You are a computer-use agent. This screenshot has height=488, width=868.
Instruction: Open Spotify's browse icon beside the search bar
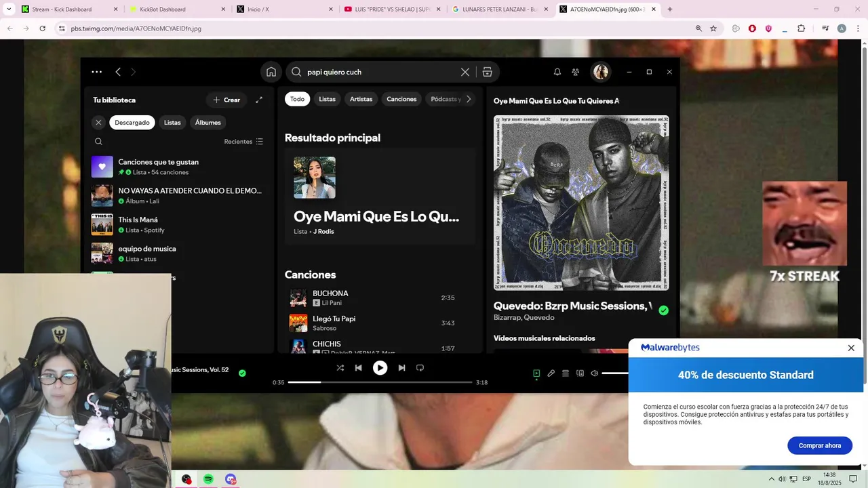click(487, 72)
